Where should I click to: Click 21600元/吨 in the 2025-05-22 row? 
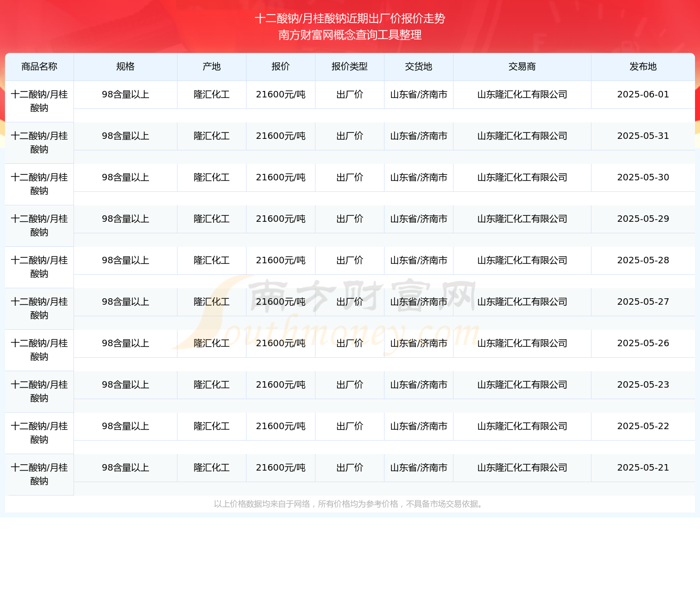281,426
